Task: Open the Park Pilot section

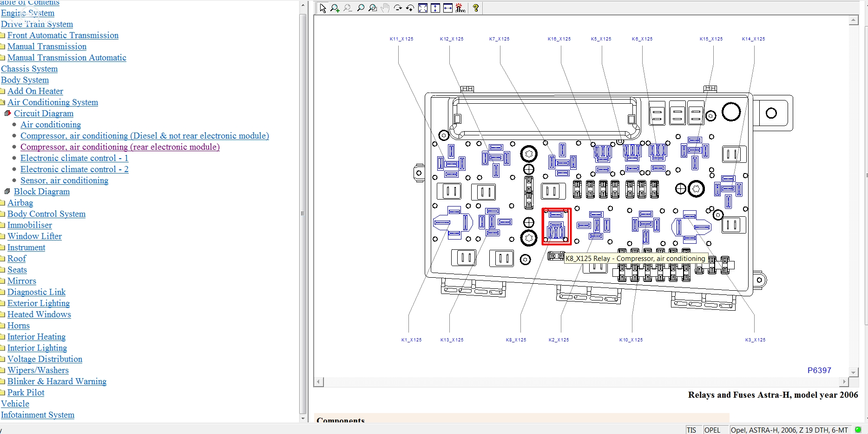Action: (26, 393)
